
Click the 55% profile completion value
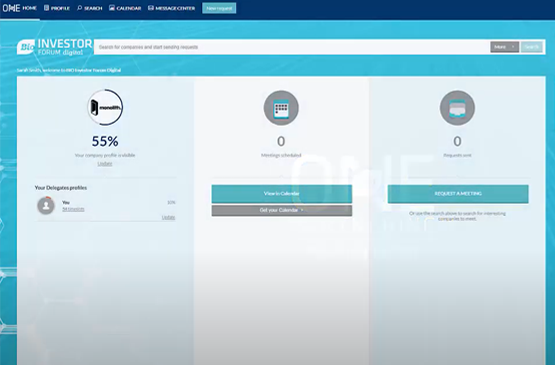pos(105,141)
